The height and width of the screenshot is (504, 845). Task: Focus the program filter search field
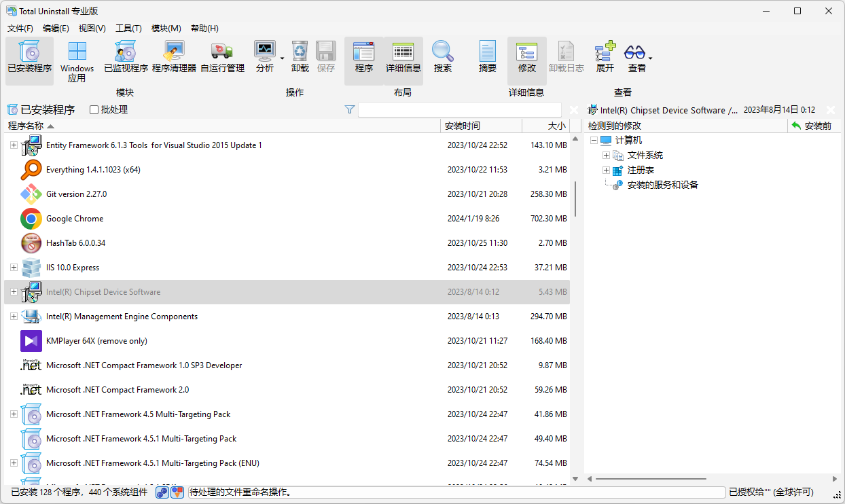point(460,109)
